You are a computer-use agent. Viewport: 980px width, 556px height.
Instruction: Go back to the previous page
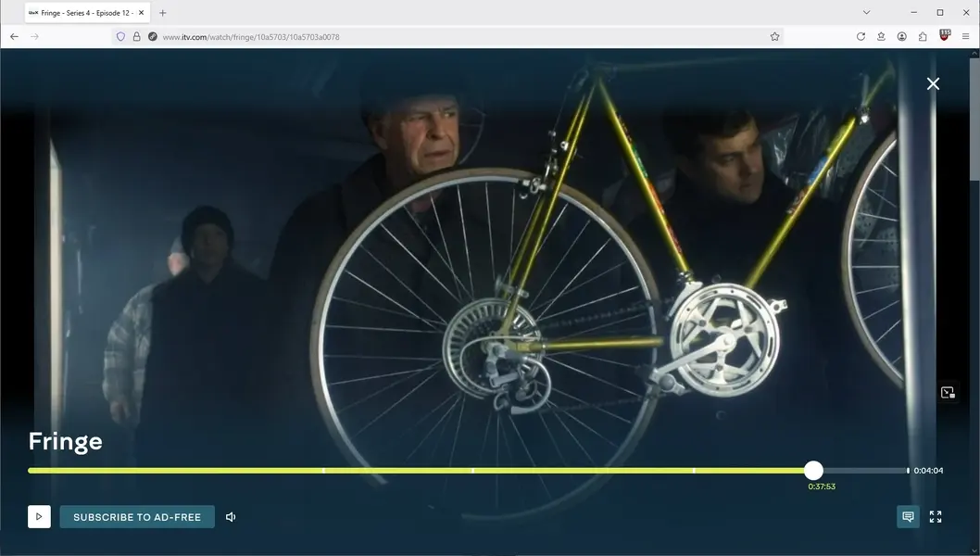pos(15,37)
